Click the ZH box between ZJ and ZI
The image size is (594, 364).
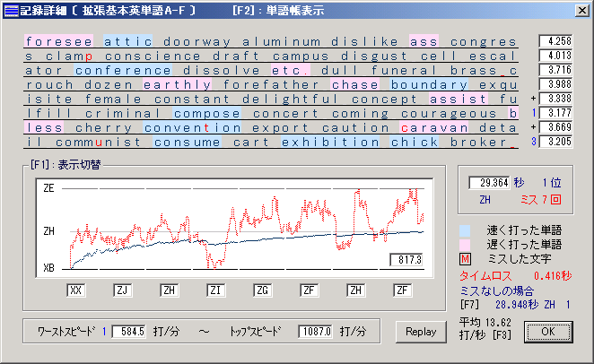169,290
